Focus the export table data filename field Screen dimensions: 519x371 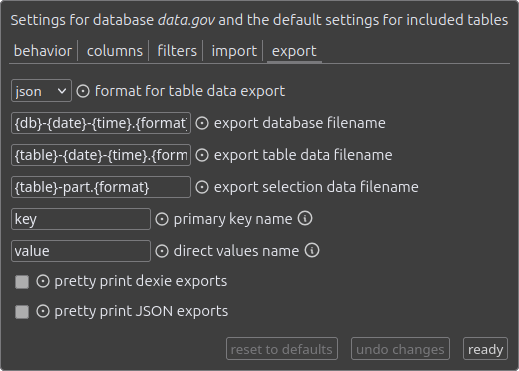click(101, 155)
